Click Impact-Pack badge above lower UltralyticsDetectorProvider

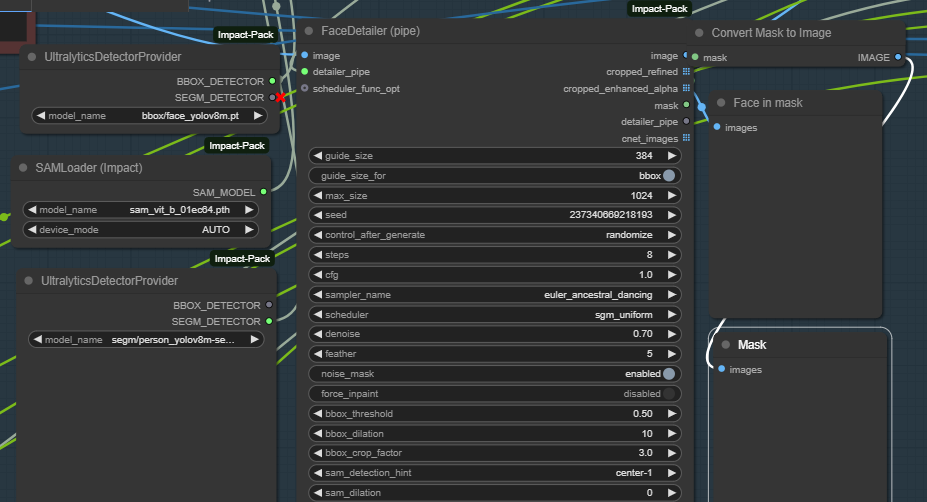(242, 258)
